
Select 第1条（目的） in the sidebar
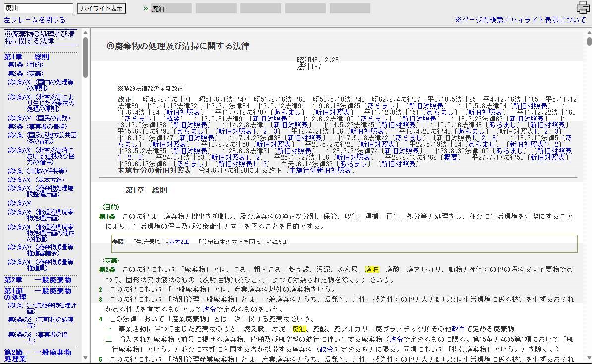point(26,65)
